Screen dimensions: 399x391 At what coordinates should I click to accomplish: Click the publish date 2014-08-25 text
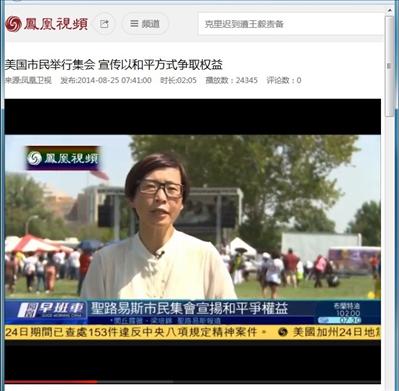point(106,80)
